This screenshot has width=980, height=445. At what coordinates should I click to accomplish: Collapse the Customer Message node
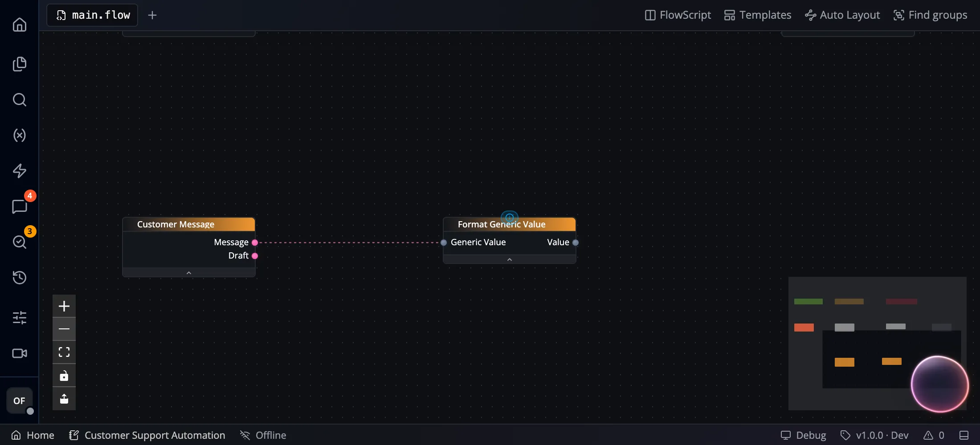click(x=189, y=273)
